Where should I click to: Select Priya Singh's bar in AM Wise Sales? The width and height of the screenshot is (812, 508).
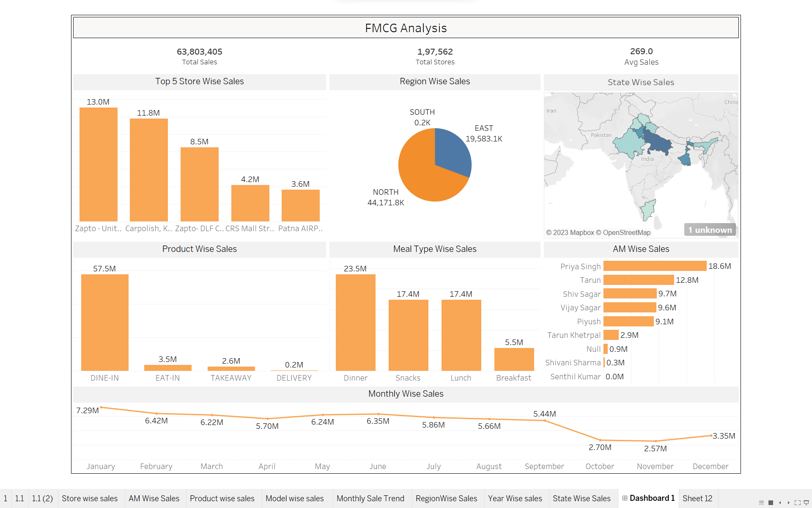(655, 266)
